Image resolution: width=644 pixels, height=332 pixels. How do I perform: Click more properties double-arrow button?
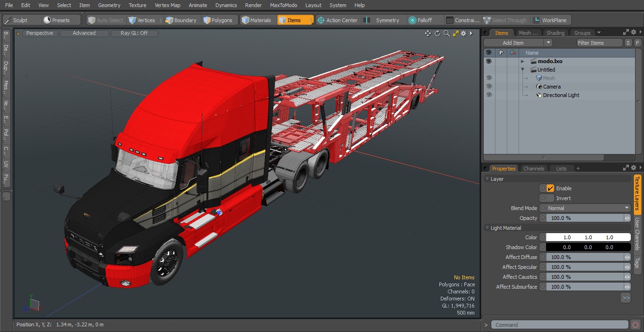[626, 298]
